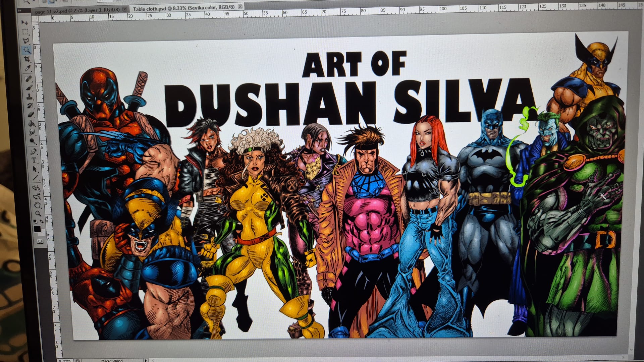Click the Magic Wand status bar label
644x362 pixels.
click(112, 361)
